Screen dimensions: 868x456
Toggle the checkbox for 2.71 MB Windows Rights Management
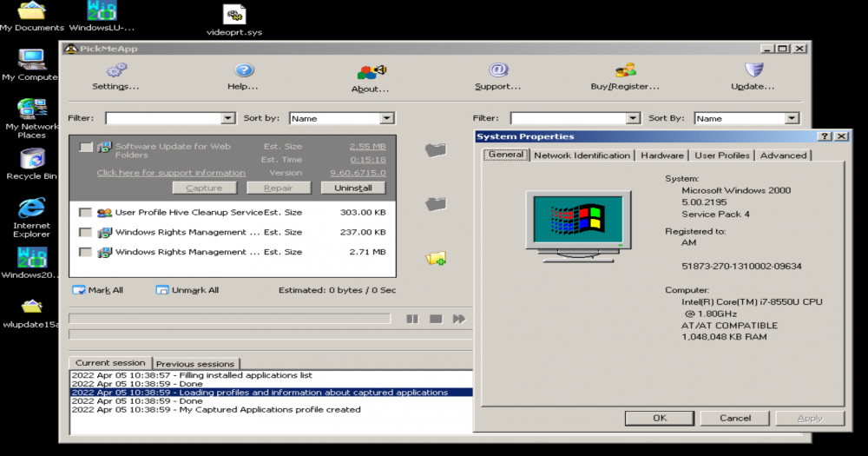point(85,253)
